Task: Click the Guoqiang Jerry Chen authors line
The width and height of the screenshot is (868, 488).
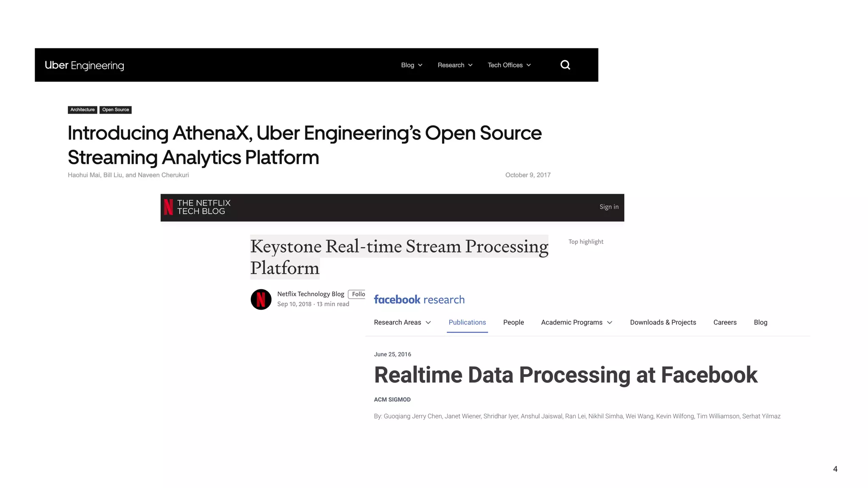Action: tap(577, 416)
